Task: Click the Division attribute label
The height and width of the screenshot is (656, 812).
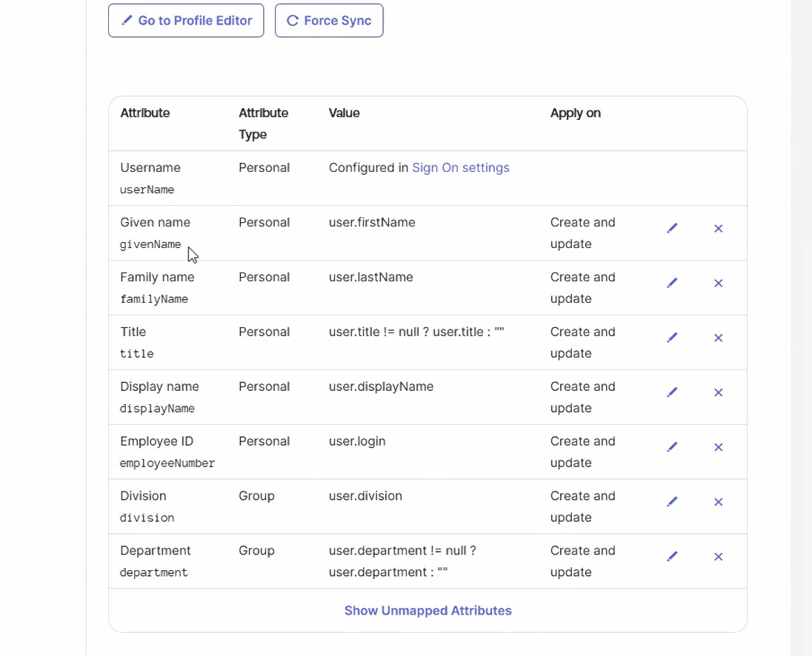Action: pyautogui.click(x=143, y=495)
